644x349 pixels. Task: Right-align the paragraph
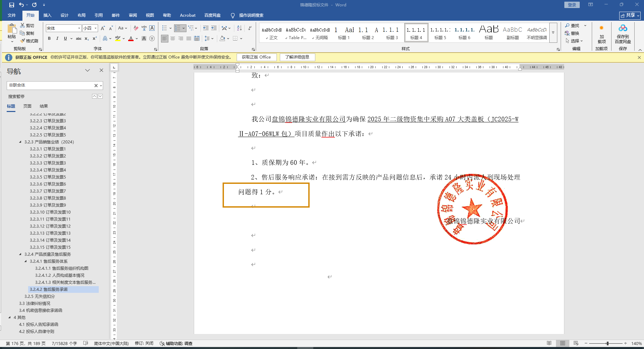click(x=181, y=38)
